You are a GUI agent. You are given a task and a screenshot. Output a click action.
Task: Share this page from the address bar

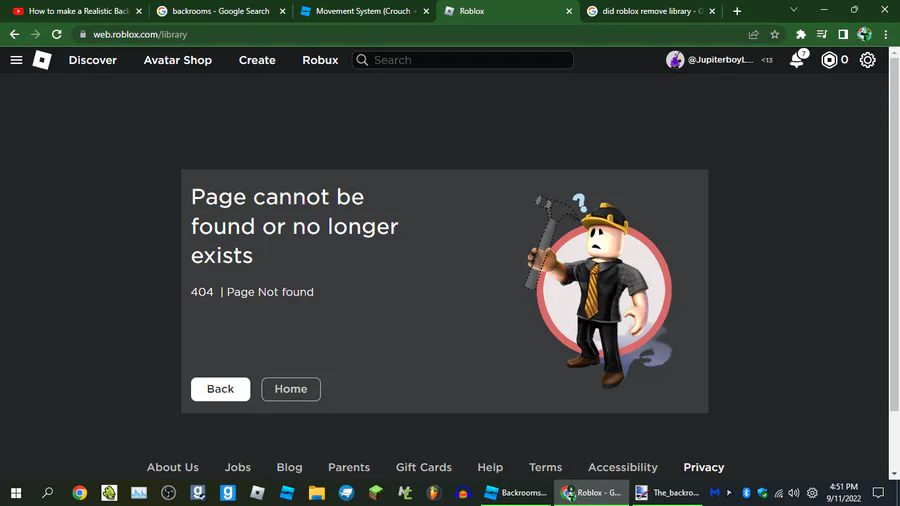coord(754,34)
